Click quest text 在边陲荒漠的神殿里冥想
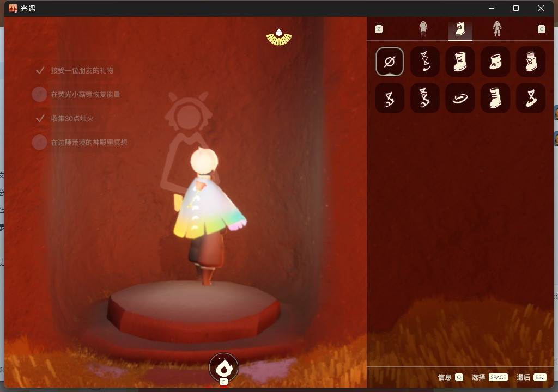 tap(89, 142)
